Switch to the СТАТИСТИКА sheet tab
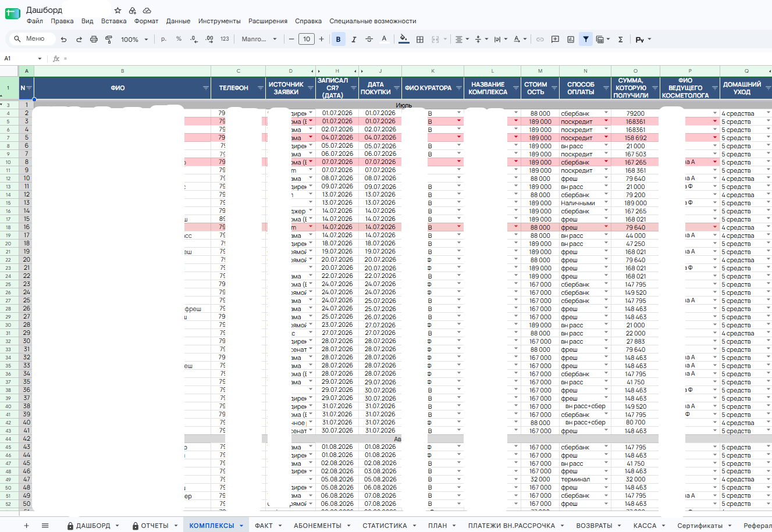 385,526
